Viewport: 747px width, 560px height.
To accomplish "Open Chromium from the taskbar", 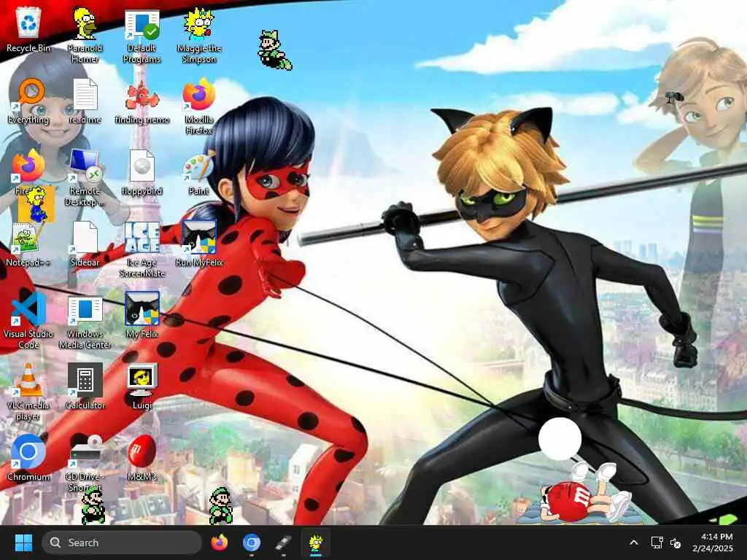I will pyautogui.click(x=251, y=542).
